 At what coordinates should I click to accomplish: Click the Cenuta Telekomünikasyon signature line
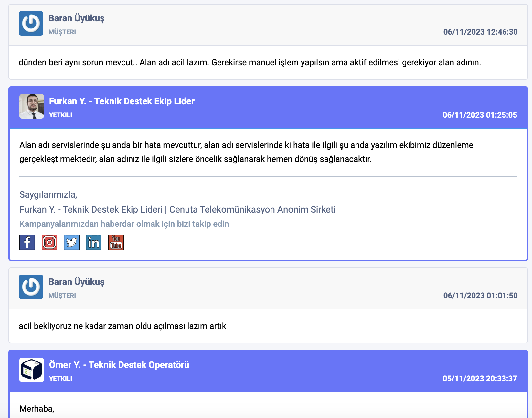tap(177, 209)
